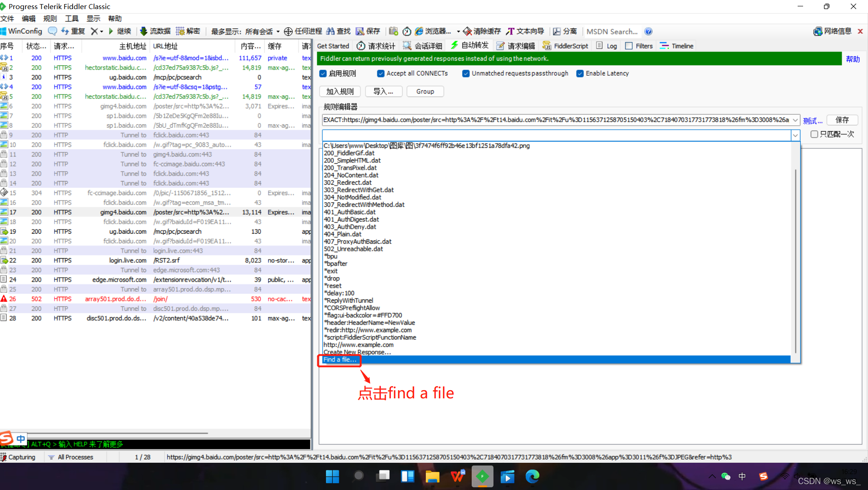Click the camera screenshot toolbar icon
The height and width of the screenshot is (490, 868).
tap(393, 31)
